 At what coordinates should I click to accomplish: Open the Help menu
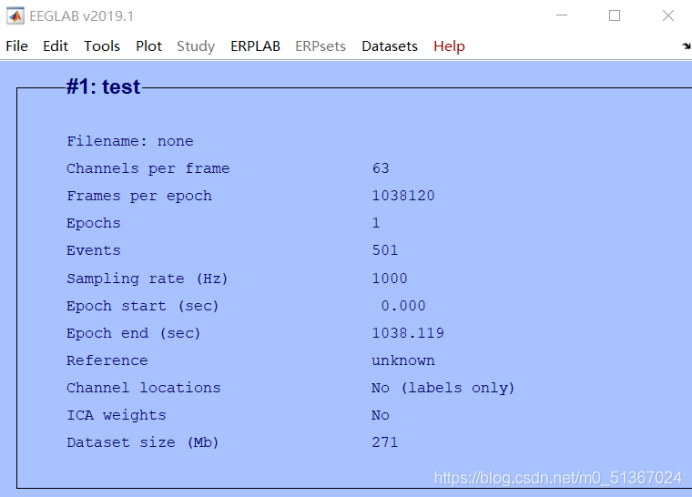pos(449,46)
